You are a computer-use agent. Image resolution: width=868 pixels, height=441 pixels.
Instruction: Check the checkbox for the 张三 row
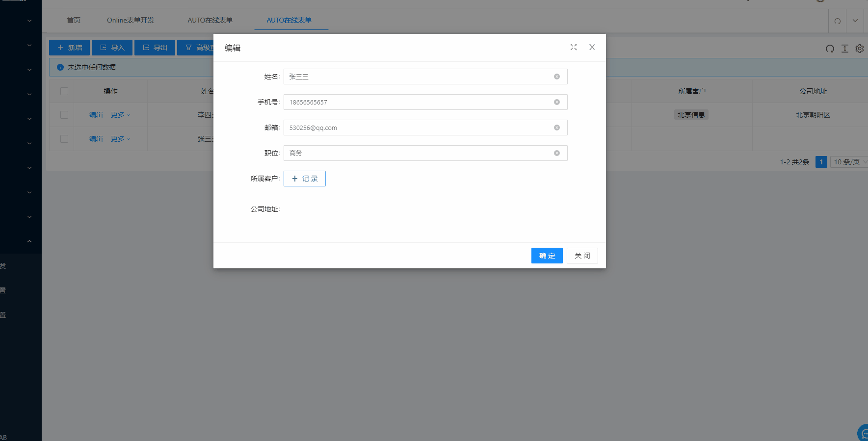click(x=64, y=139)
